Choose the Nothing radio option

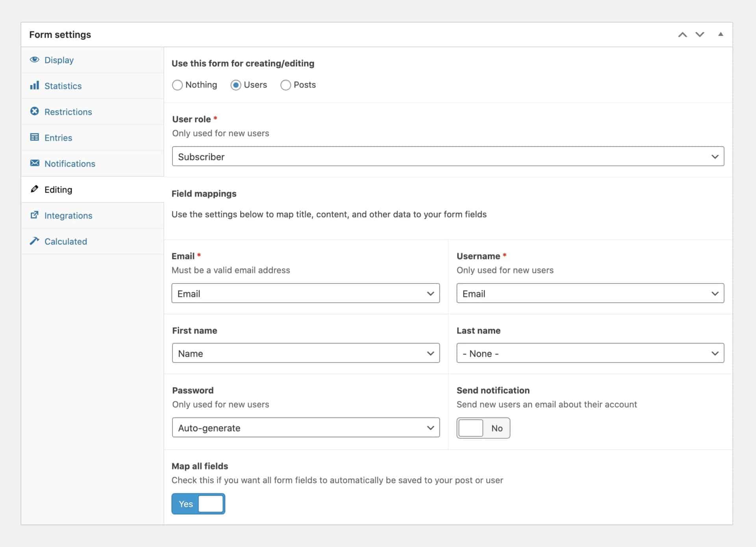(177, 85)
